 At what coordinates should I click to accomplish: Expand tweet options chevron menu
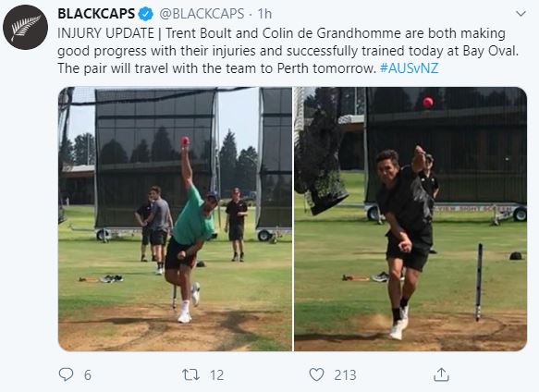click(x=521, y=14)
